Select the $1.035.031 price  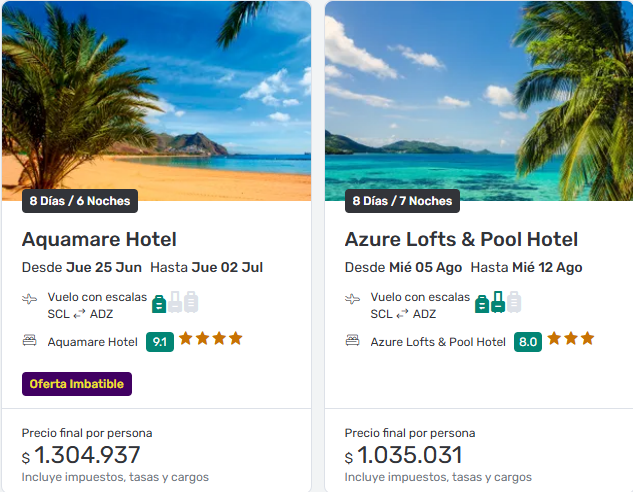click(x=409, y=456)
